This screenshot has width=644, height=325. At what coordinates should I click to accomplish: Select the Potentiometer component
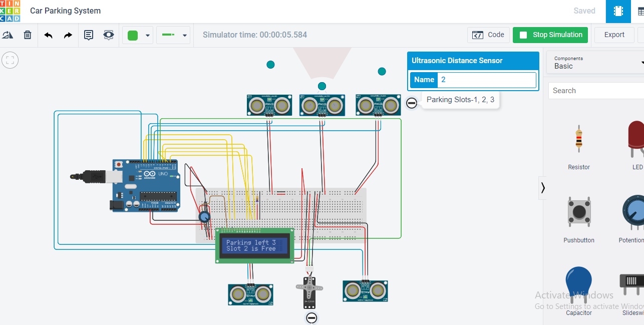click(632, 219)
